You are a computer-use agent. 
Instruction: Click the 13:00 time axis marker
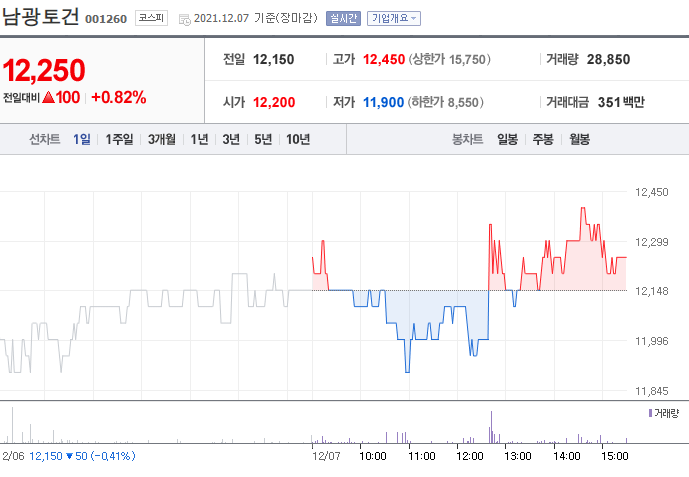[518, 456]
